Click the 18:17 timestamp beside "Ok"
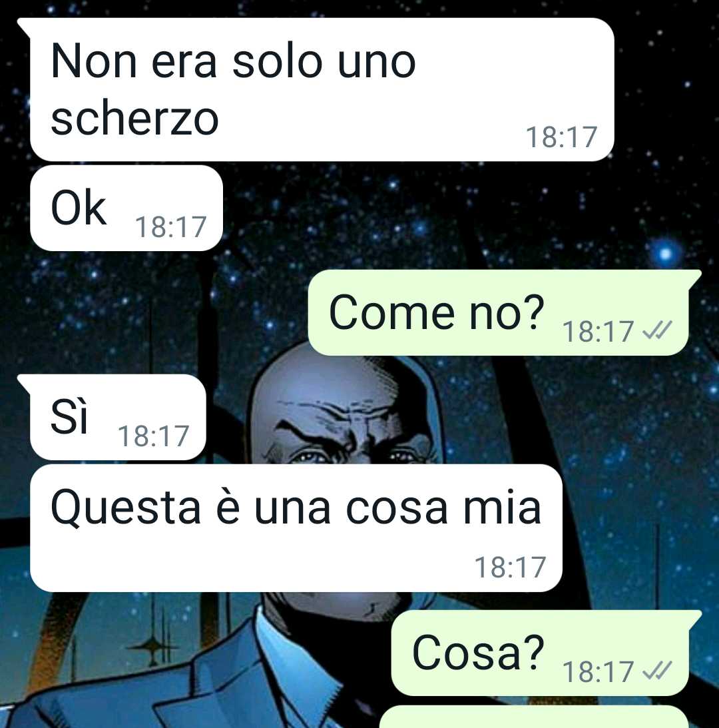 tap(170, 227)
